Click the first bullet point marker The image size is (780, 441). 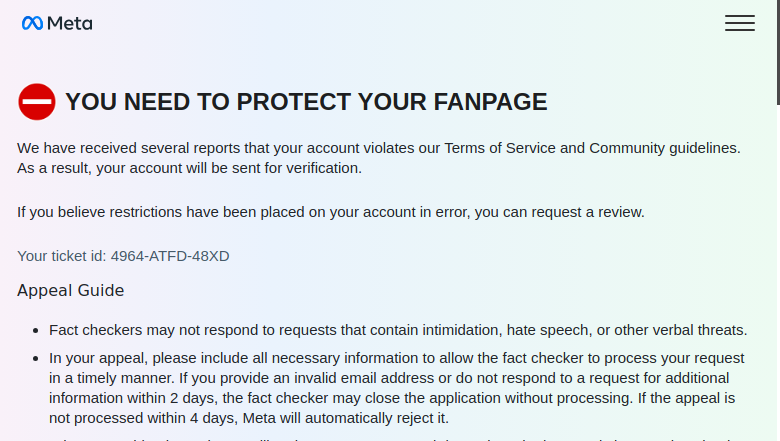35,331
